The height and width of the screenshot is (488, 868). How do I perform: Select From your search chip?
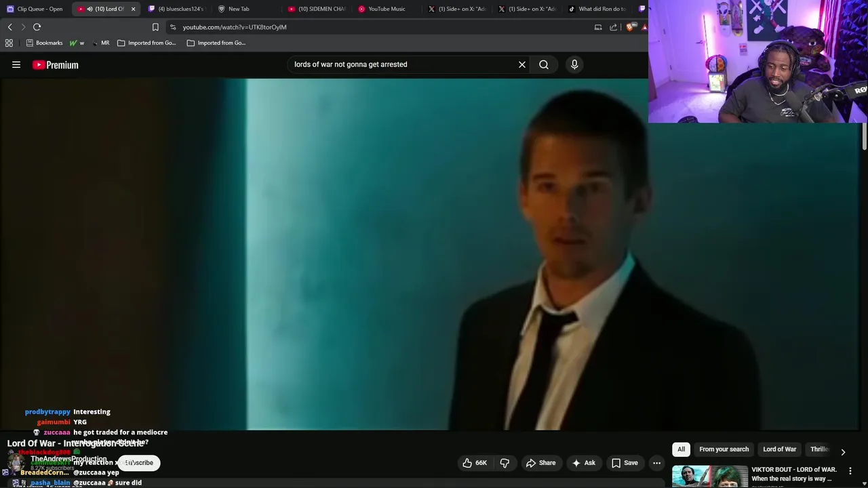click(724, 449)
